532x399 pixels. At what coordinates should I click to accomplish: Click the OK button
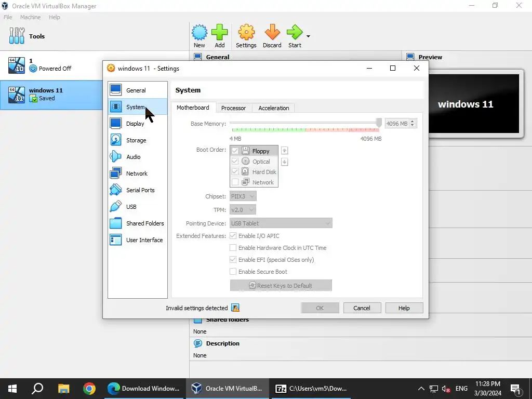320,308
